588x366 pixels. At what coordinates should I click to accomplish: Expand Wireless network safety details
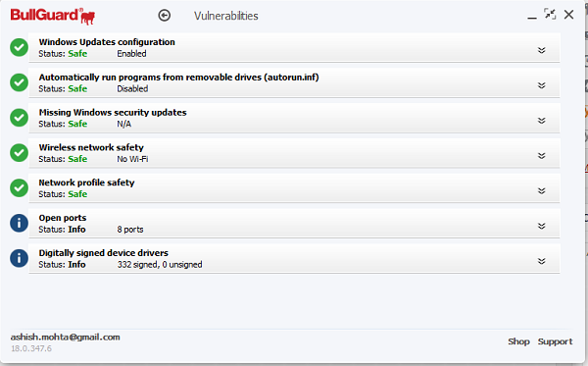[542, 156]
